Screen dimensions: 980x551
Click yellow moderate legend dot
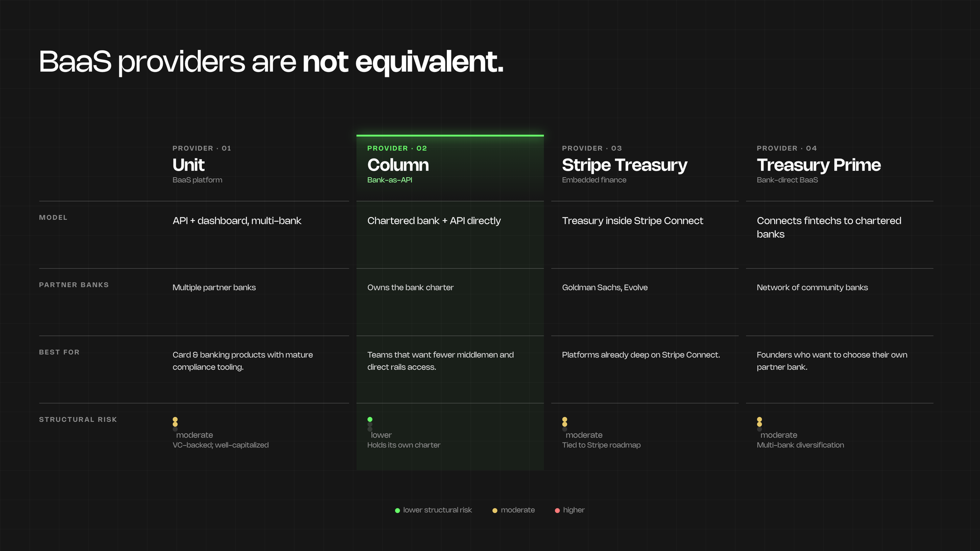[495, 510]
